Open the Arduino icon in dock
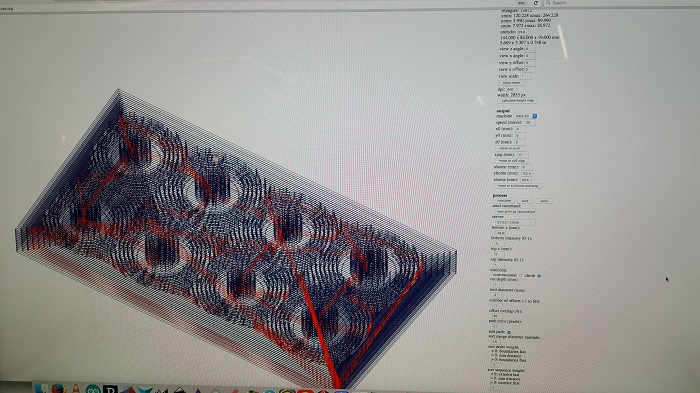The width and height of the screenshot is (700, 393). point(93,389)
